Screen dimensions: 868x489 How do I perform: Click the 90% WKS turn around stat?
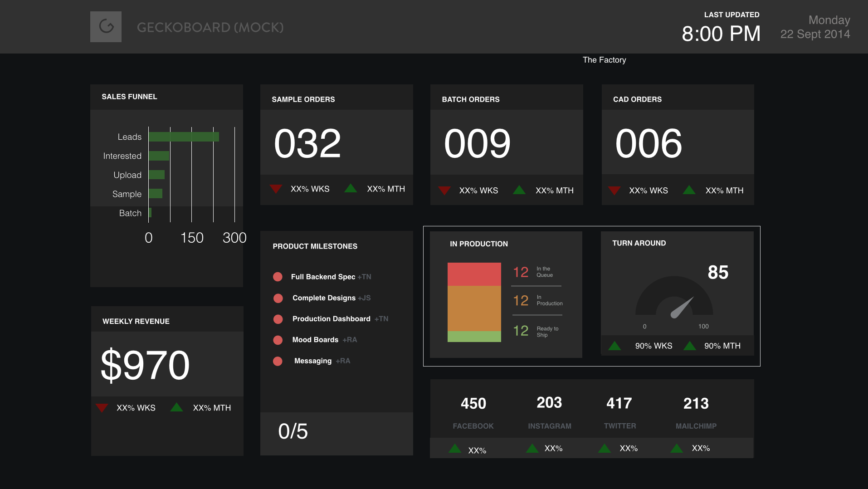point(653,346)
